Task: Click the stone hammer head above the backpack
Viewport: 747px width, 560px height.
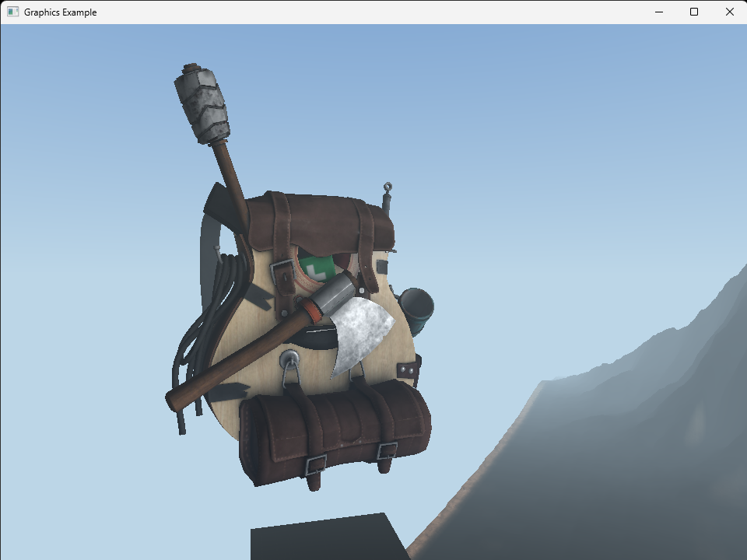Action: pyautogui.click(x=202, y=103)
